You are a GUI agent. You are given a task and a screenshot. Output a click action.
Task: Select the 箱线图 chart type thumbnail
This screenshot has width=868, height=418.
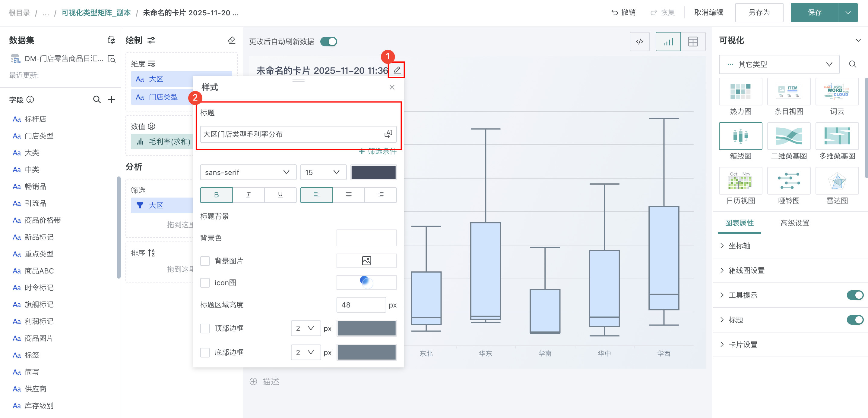coord(740,136)
